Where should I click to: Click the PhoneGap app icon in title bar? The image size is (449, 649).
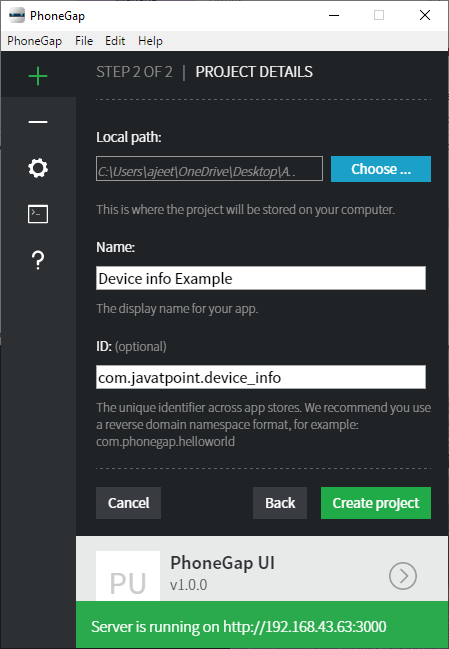pyautogui.click(x=17, y=16)
